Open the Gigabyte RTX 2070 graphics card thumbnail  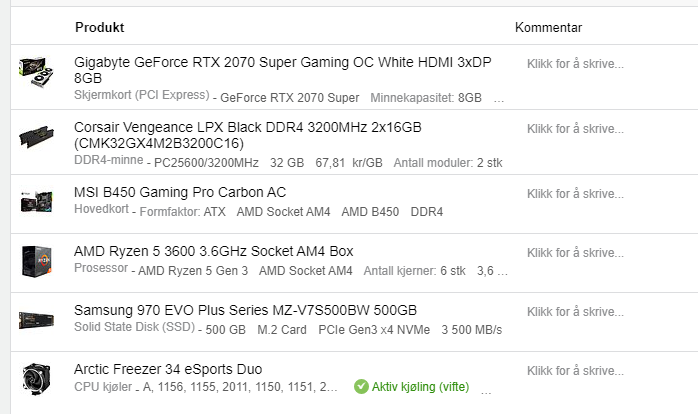(x=37, y=72)
